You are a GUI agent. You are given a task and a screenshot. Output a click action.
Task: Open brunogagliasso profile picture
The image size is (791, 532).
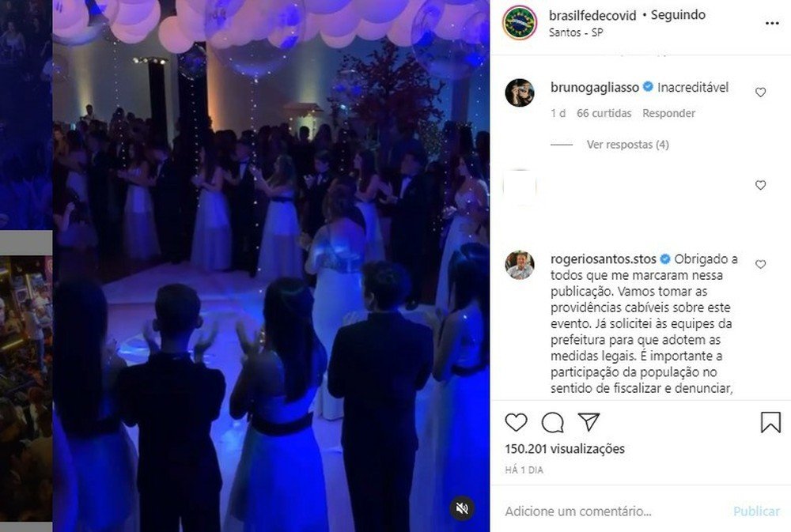520,92
